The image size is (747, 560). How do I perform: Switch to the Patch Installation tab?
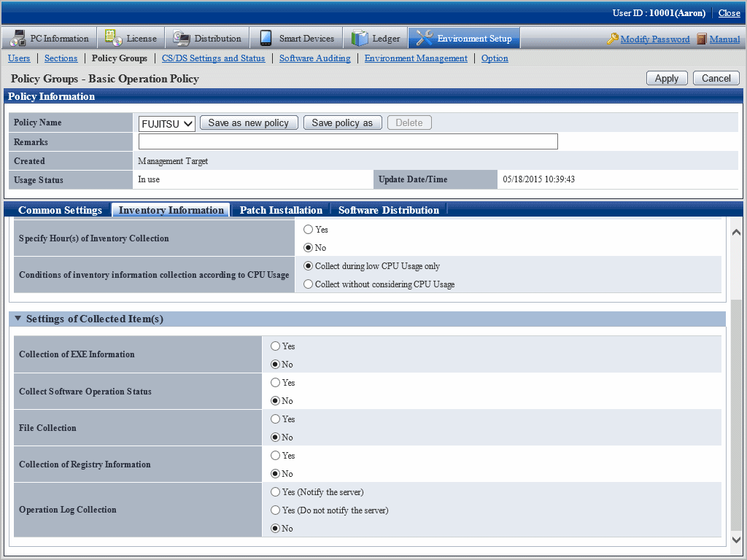pos(281,210)
